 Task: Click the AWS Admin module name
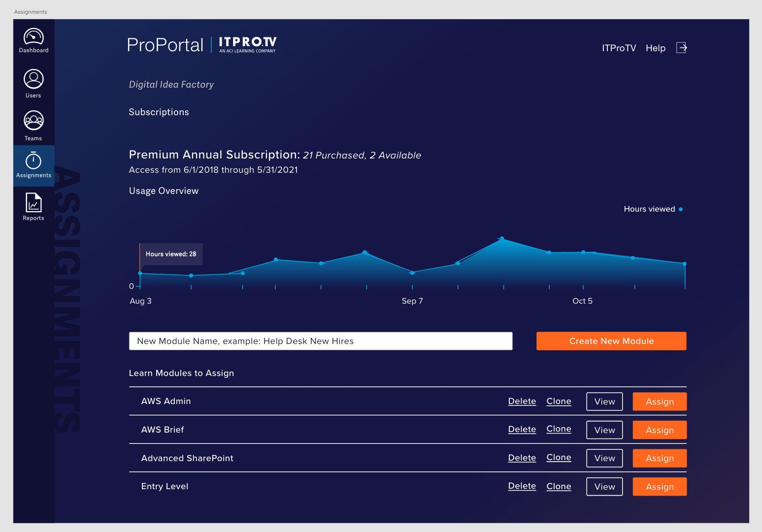click(x=166, y=401)
